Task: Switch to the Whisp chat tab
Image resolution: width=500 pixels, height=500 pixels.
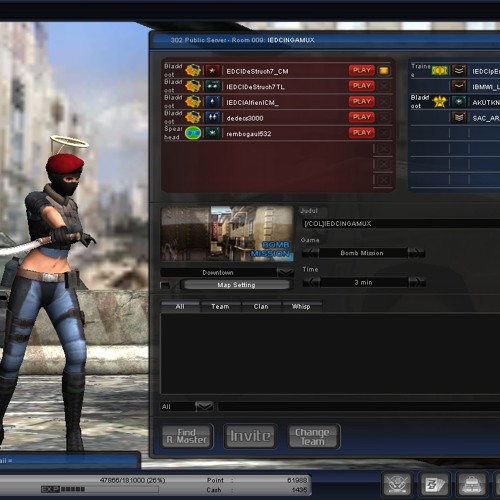Action: tap(301, 306)
